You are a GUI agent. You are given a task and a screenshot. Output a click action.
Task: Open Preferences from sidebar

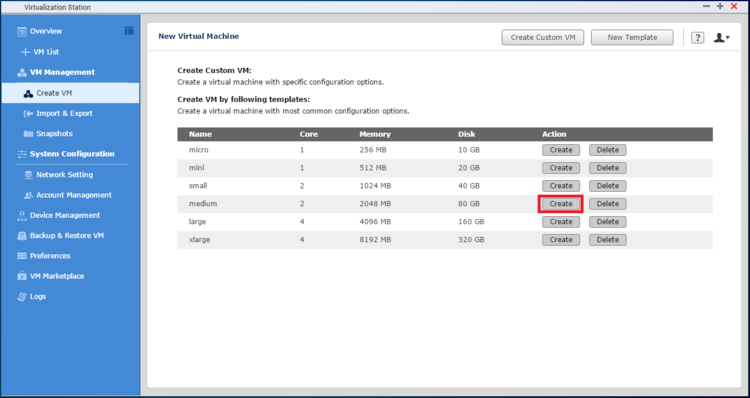pyautogui.click(x=50, y=255)
